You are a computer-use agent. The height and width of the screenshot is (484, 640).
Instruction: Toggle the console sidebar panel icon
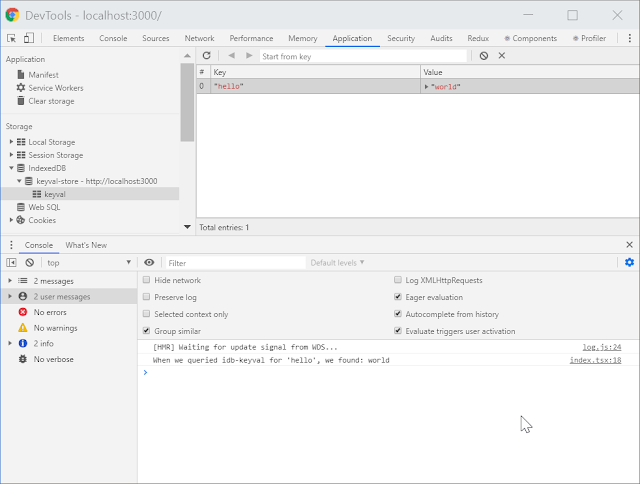coord(11,263)
